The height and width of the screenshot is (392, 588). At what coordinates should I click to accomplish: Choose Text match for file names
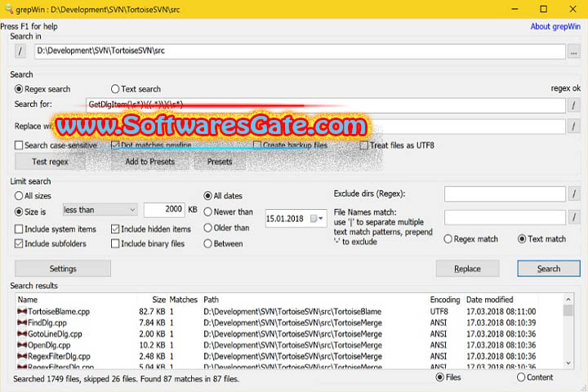(x=522, y=239)
